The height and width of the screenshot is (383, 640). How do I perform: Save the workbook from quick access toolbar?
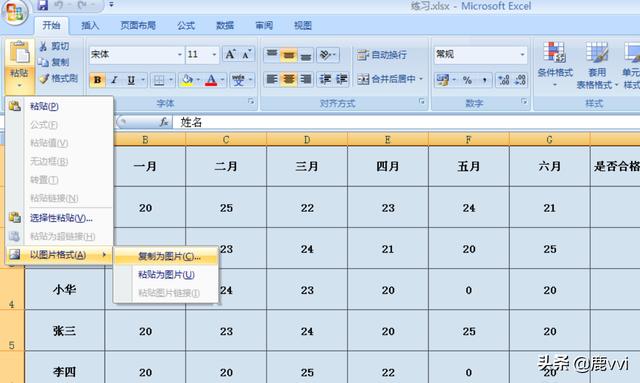point(42,5)
